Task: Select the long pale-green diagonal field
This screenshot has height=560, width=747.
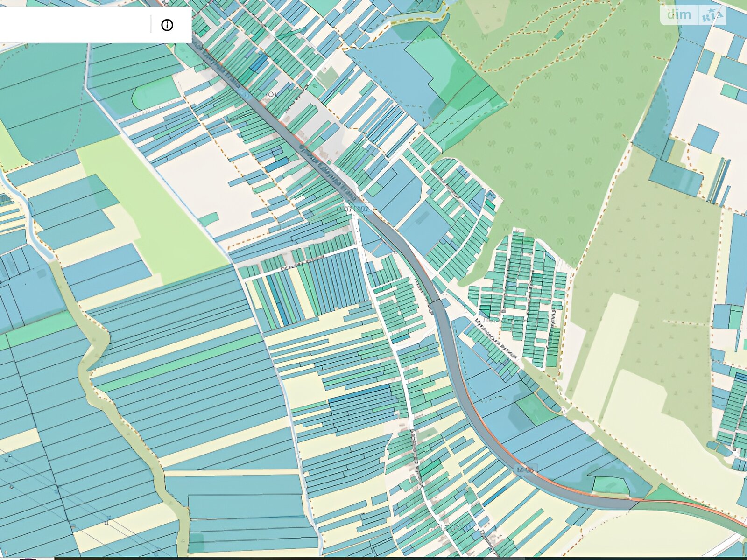Action: (154, 210)
